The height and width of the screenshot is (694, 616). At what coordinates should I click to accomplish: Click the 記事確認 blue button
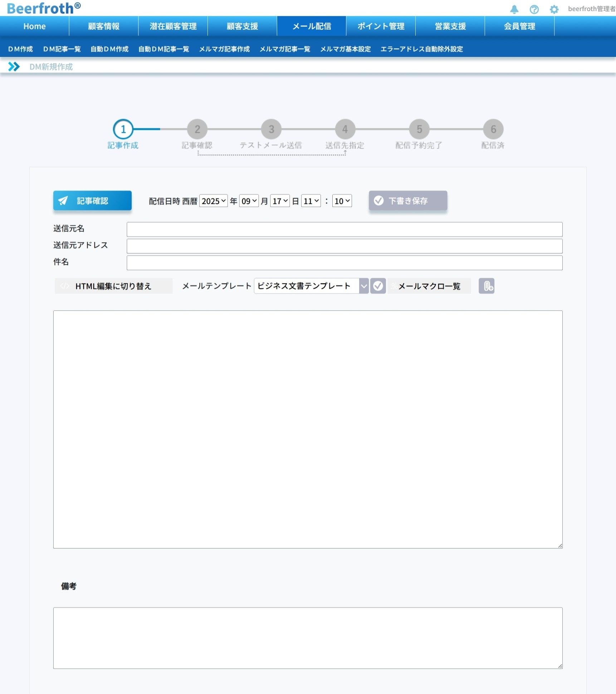[x=92, y=200]
